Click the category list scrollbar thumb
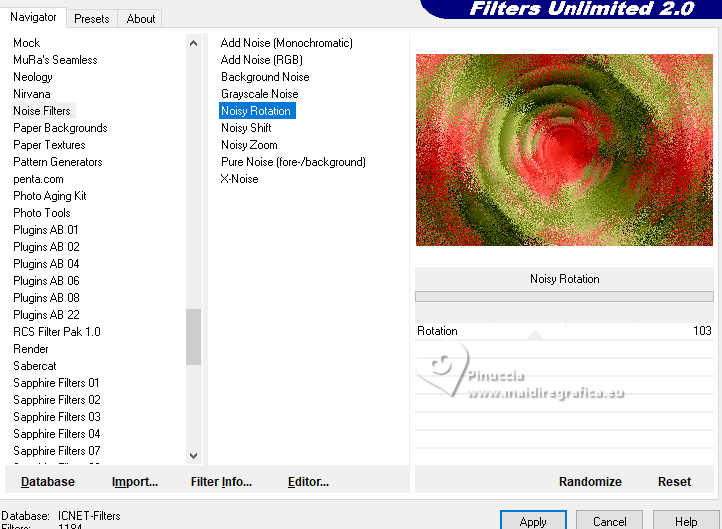Viewport: 722px width, 529px height. tap(193, 337)
